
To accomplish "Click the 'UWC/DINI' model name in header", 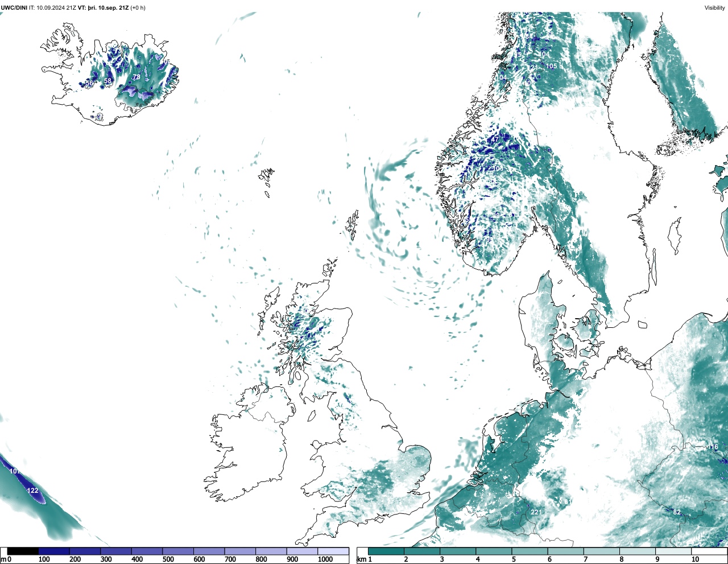I will tap(14, 8).
